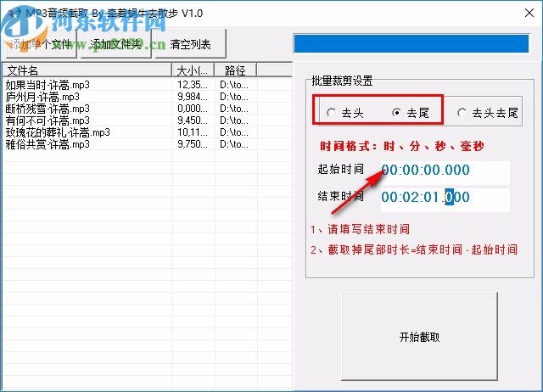The image size is (543, 392).
Task: Sort by 文件名 column header
Action: [x=87, y=70]
